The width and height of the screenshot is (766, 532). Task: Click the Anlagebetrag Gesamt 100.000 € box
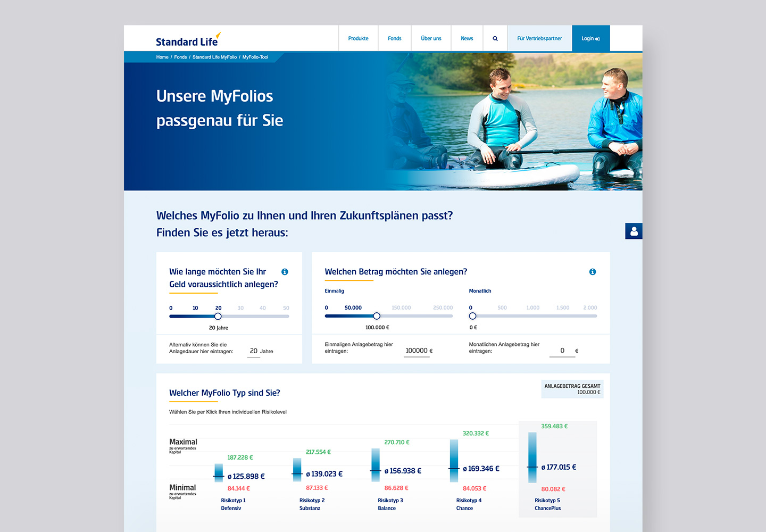[x=572, y=389]
